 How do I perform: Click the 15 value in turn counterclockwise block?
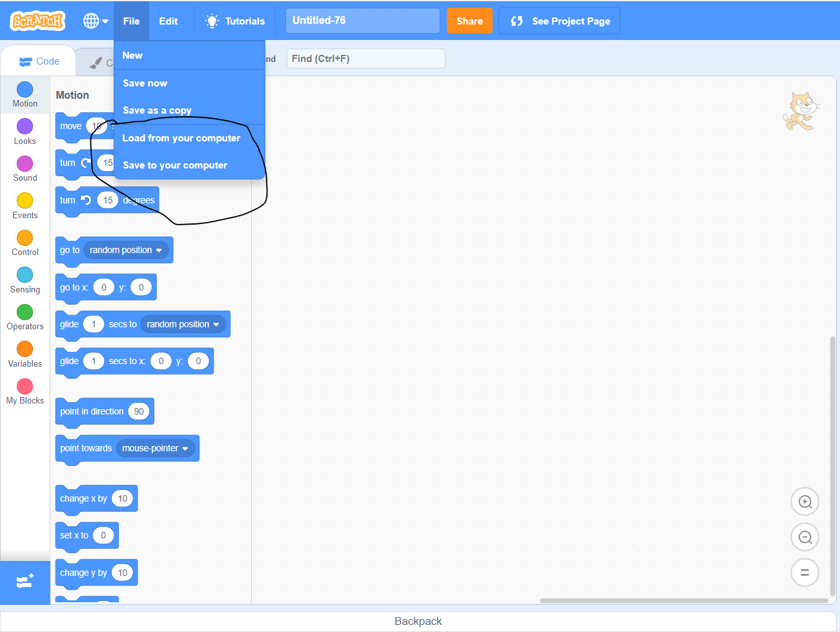[108, 200]
